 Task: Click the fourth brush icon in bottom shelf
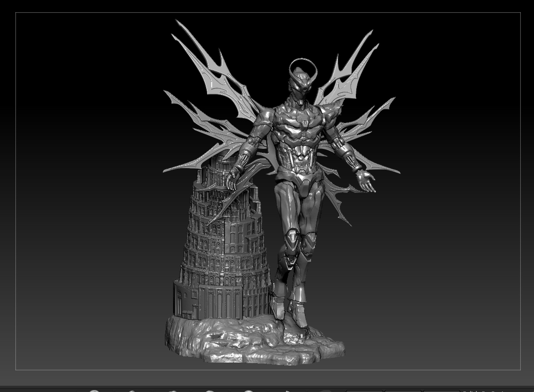210,391
